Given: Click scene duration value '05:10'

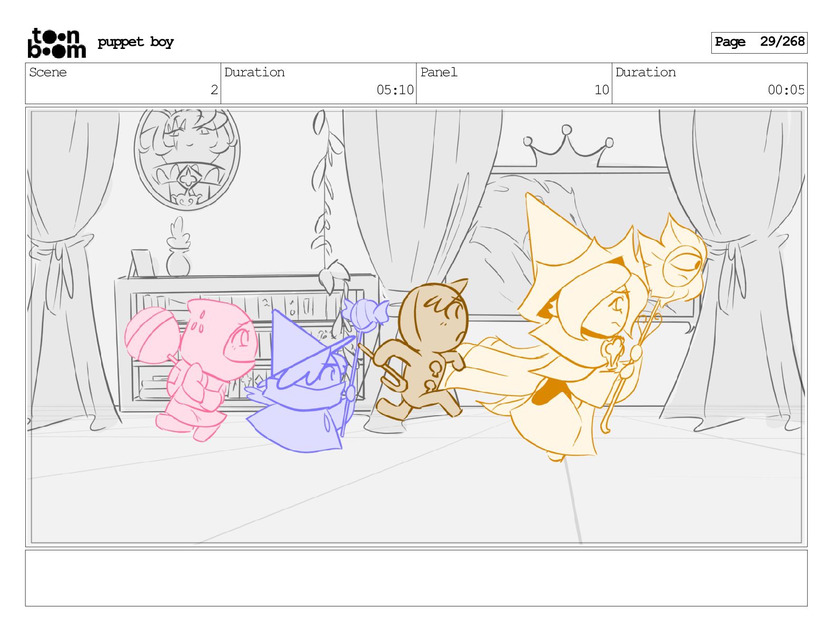Looking at the screenshot, I should [x=395, y=90].
